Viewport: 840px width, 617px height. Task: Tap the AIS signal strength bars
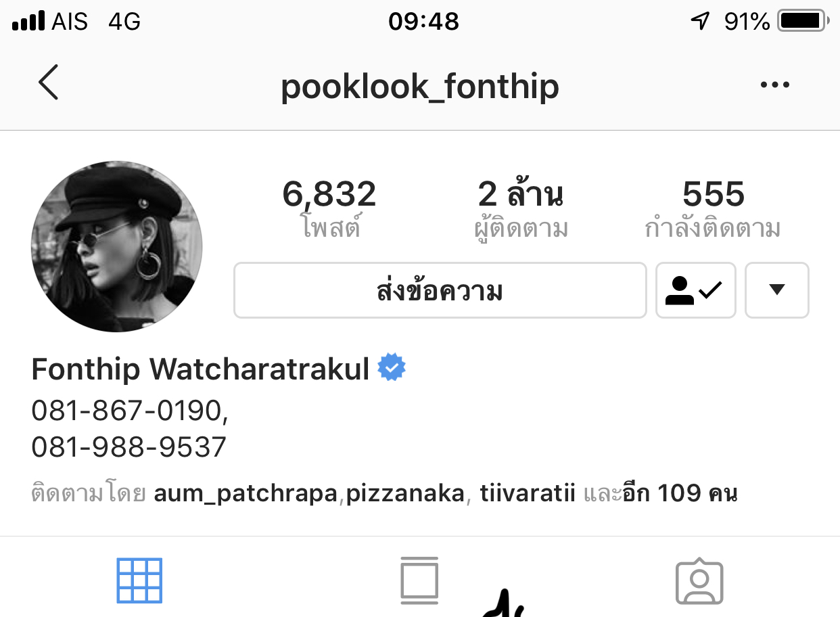point(28,22)
